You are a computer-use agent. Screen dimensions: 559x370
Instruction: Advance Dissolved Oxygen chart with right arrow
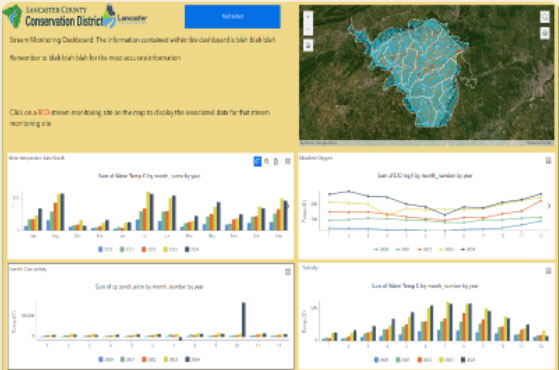pyautogui.click(x=549, y=206)
